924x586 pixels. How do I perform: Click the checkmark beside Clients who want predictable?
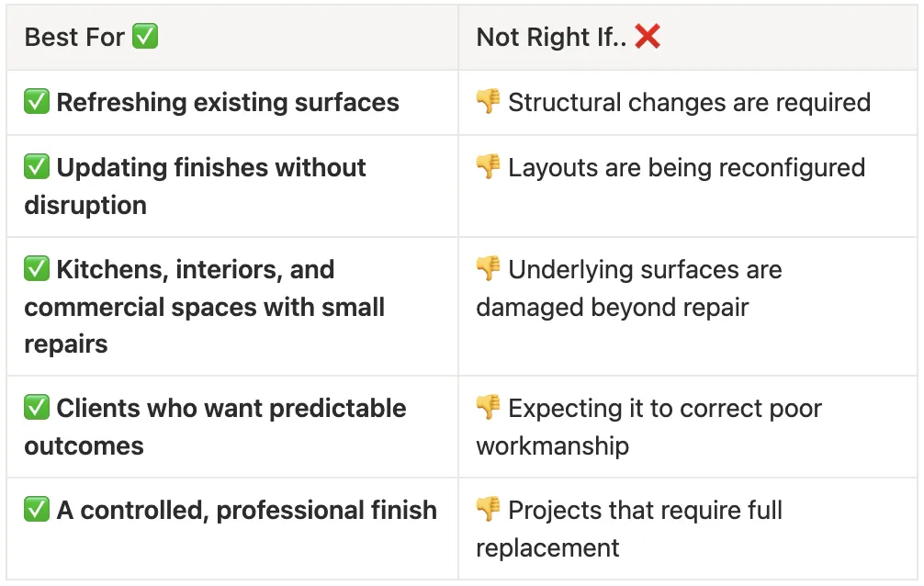pos(37,408)
